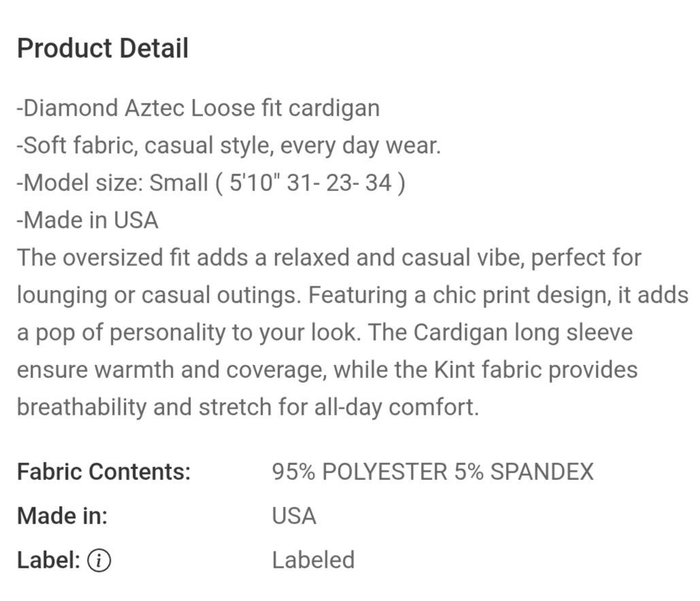This screenshot has width=700, height=601.
Task: Click the USA value next to Made in
Action: point(294,516)
